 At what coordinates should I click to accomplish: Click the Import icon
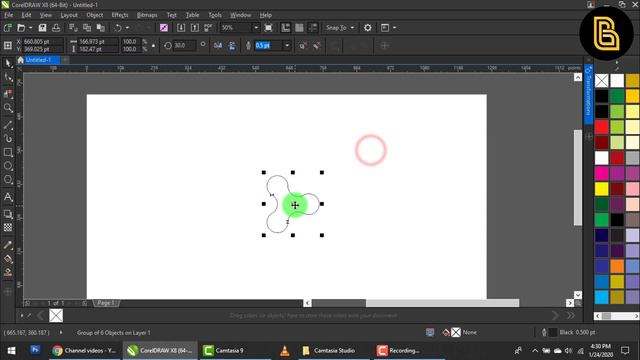pyautogui.click(x=181, y=28)
